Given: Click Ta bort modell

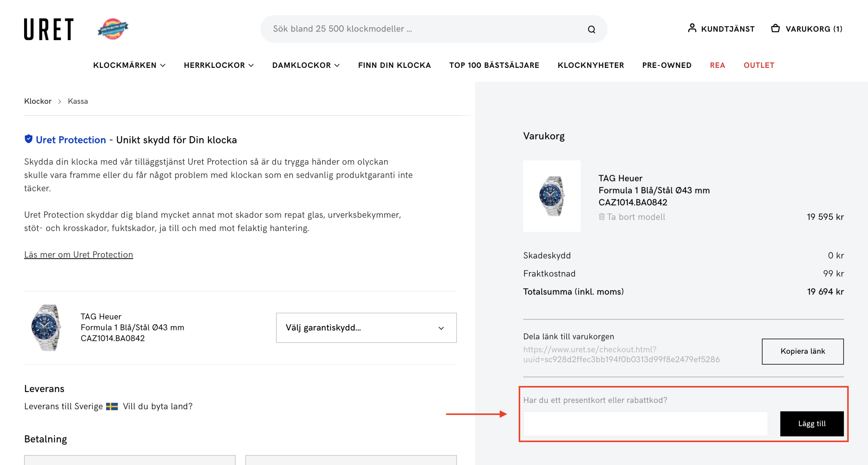Looking at the screenshot, I should point(636,217).
